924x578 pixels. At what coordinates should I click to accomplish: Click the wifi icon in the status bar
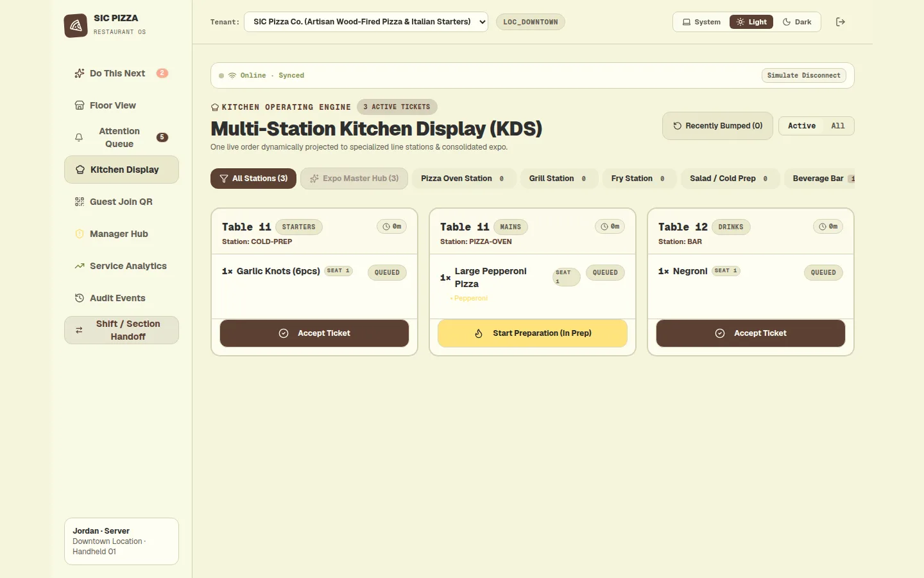tap(232, 76)
